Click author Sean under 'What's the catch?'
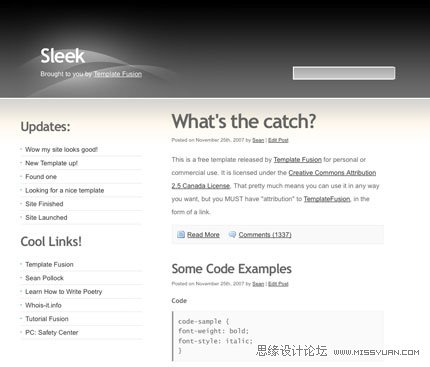The image size is (430, 367). tap(258, 140)
